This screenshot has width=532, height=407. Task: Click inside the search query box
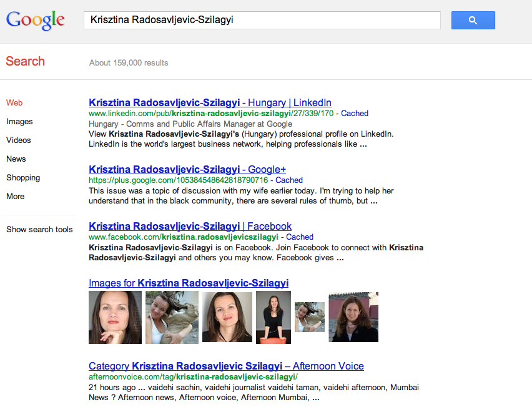pyautogui.click(x=262, y=20)
